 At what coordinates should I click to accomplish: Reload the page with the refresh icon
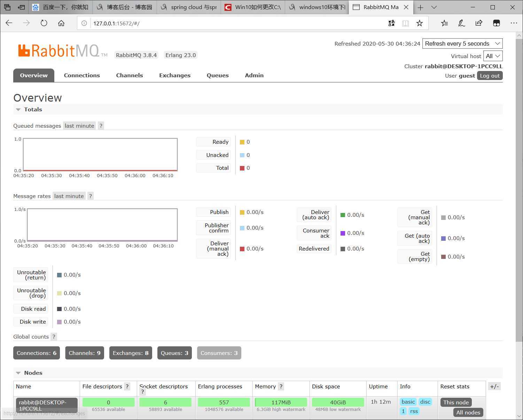[x=44, y=23]
